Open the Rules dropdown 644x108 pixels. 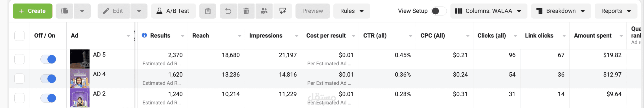pyautogui.click(x=352, y=11)
